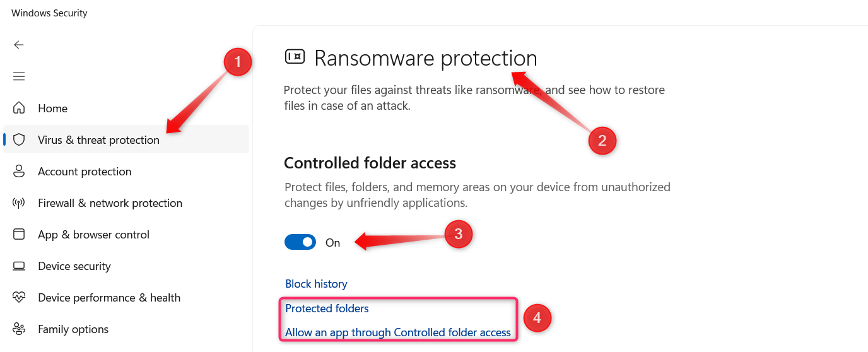Click the Device performance heart icon

point(19,298)
